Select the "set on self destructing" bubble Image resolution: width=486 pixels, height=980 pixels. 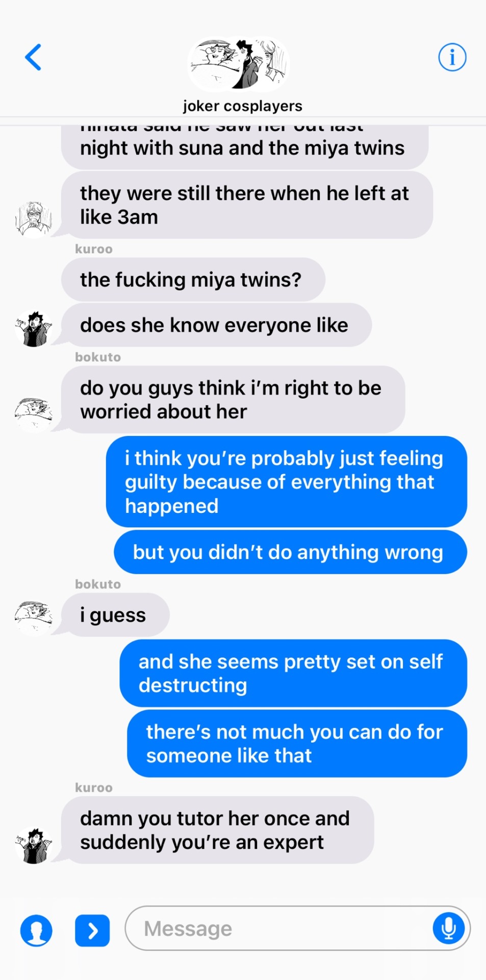coord(294,673)
